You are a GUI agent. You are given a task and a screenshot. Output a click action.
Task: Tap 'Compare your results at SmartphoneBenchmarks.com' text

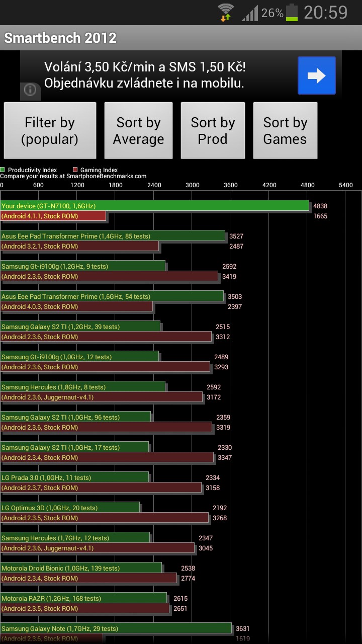(x=73, y=176)
